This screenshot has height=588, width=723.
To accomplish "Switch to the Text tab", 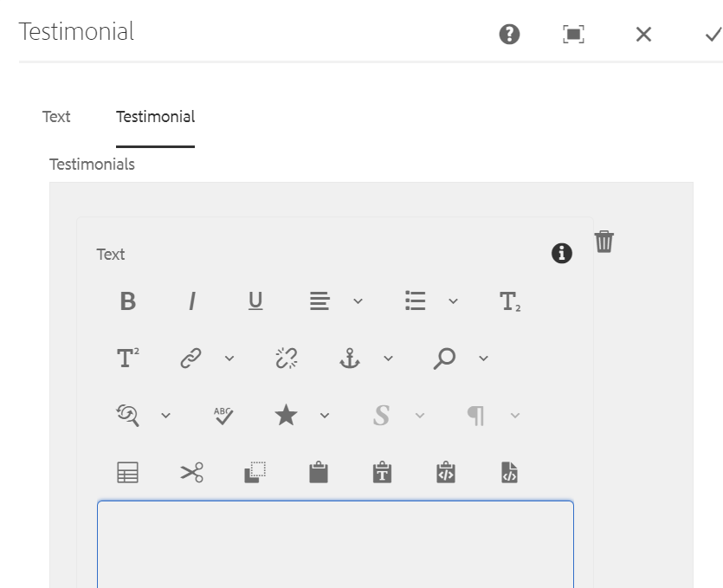I will [x=56, y=117].
